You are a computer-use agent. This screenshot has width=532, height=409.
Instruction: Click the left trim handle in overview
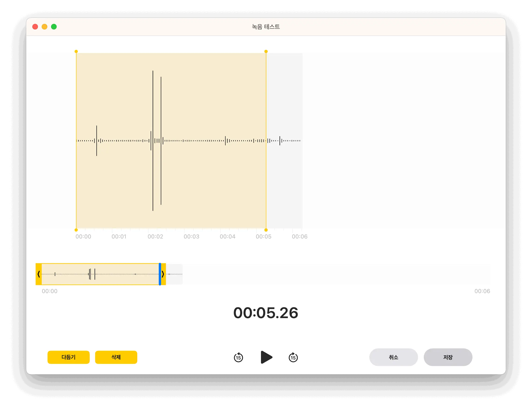pos(38,274)
